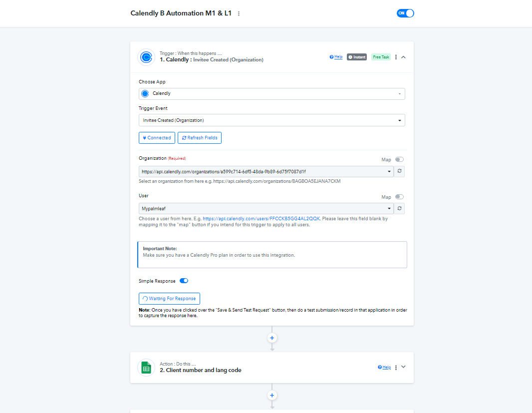
Task: Click the Instant badge
Action: coord(357,57)
